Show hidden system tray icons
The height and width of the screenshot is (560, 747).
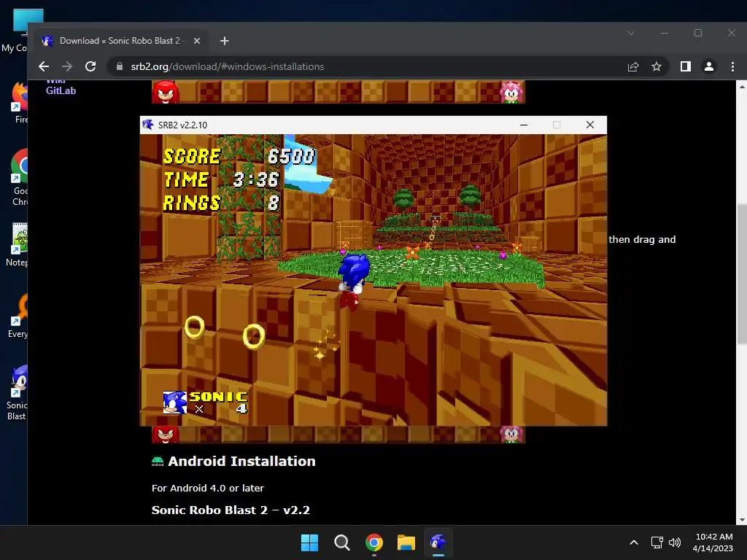click(634, 542)
